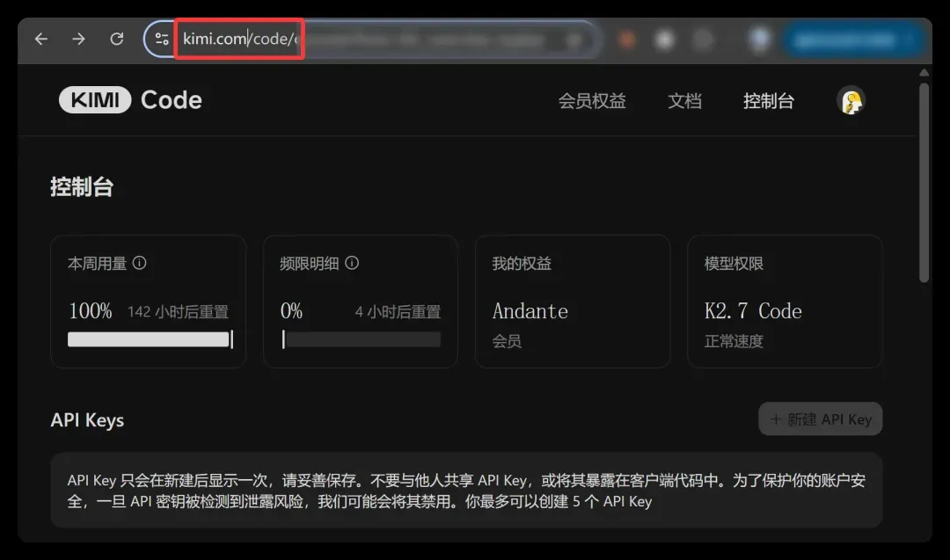Open the 文档 navigation item
This screenshot has width=950, height=560.
pyautogui.click(x=684, y=101)
